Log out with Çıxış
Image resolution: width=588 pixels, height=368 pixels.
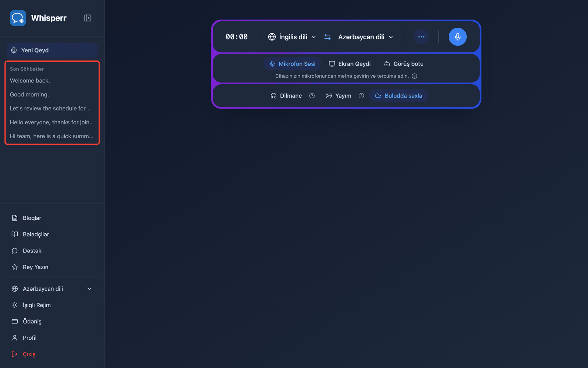[x=52, y=354]
